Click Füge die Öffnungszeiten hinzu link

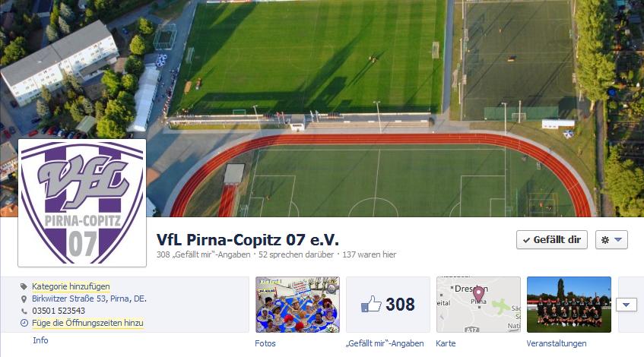(87, 323)
